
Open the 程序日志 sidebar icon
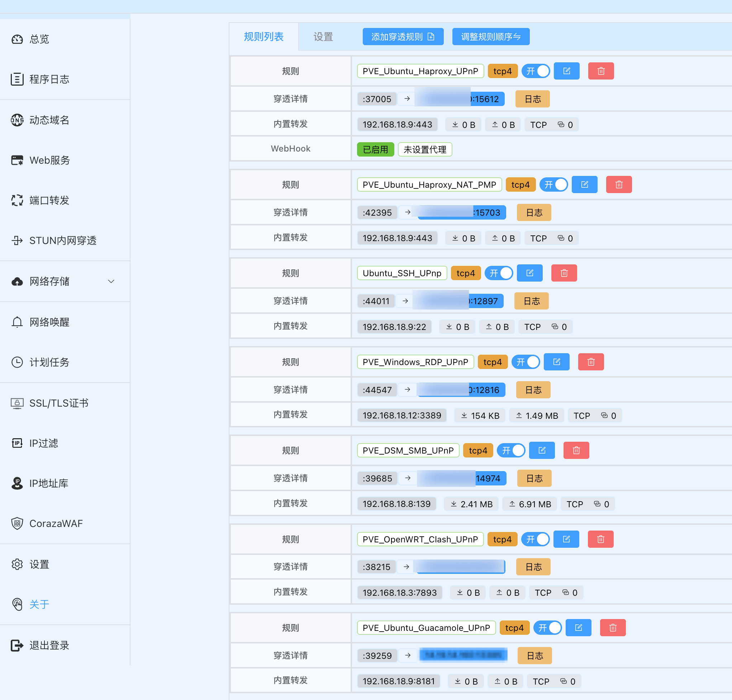17,79
